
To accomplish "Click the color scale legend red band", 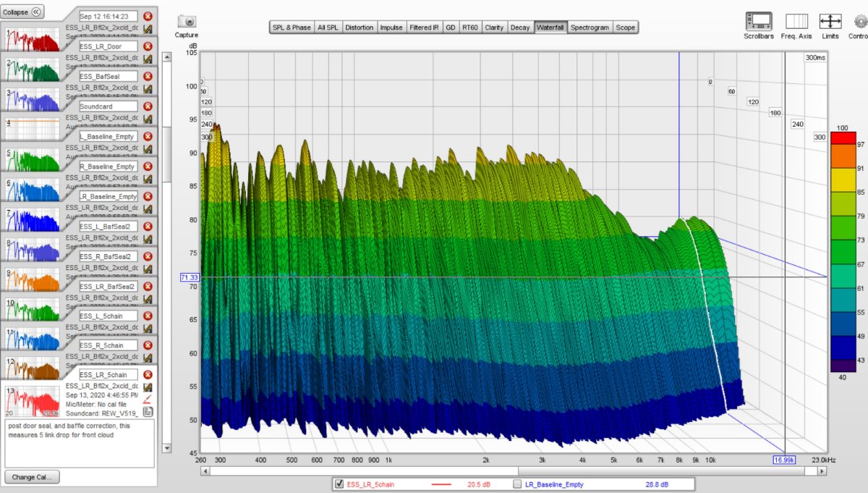I will (x=843, y=138).
